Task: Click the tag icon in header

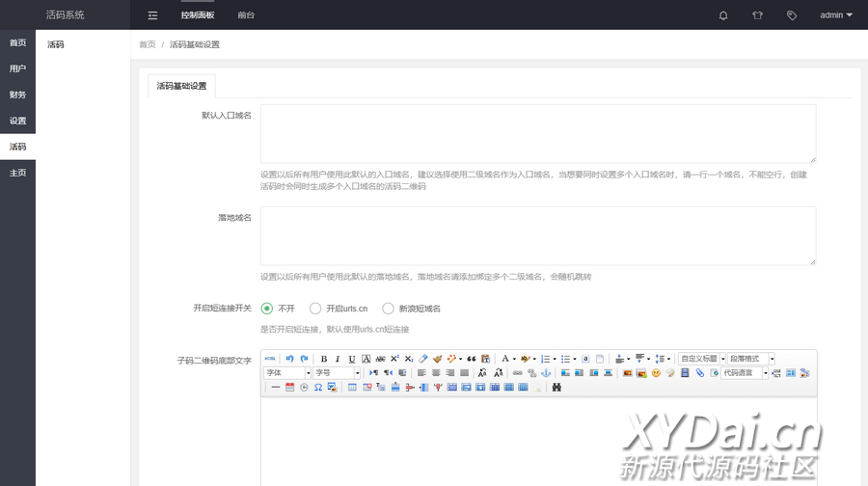Action: (792, 15)
